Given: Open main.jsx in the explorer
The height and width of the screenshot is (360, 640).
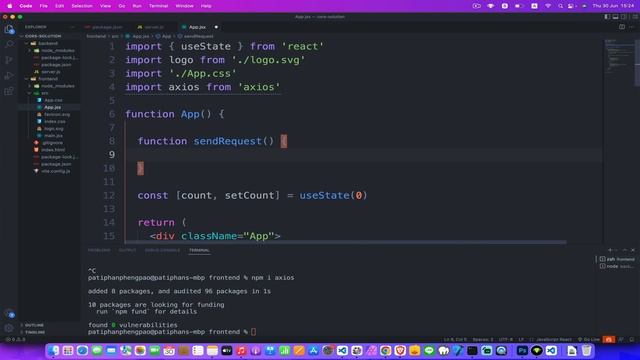Looking at the screenshot, I should [53, 136].
